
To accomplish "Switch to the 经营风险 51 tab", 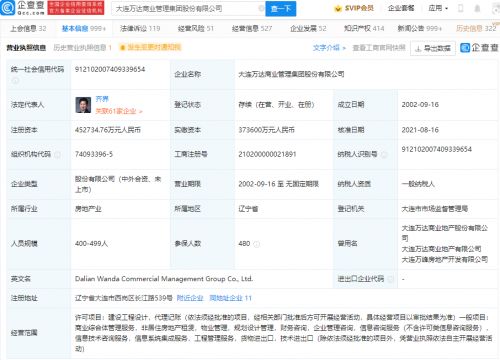I will click(196, 29).
